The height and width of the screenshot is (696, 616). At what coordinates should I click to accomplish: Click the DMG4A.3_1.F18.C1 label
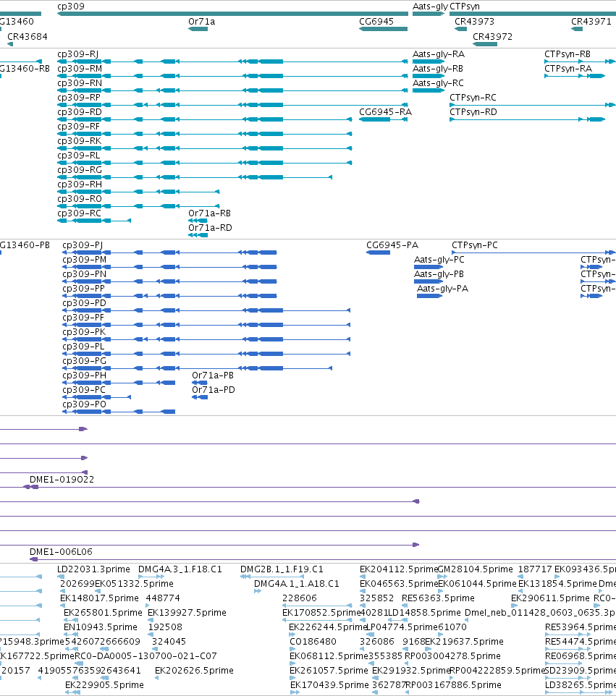pyautogui.click(x=180, y=569)
